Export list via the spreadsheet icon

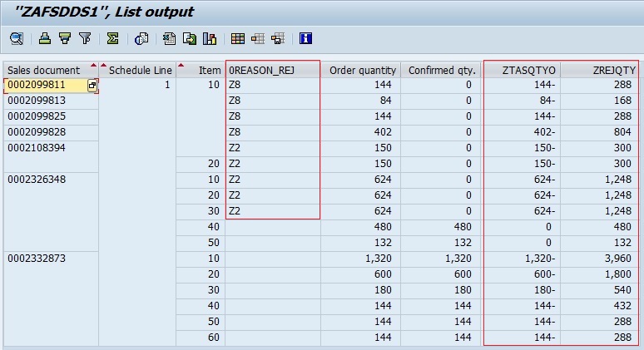pos(169,38)
